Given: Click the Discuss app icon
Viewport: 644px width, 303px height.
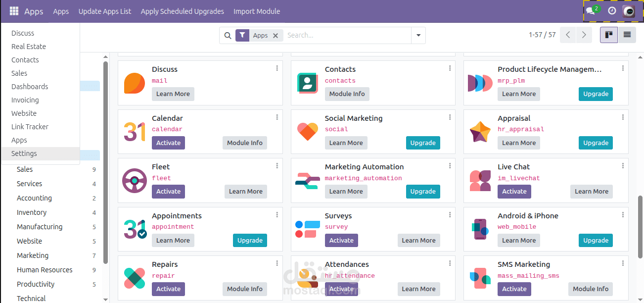Looking at the screenshot, I should click(134, 83).
